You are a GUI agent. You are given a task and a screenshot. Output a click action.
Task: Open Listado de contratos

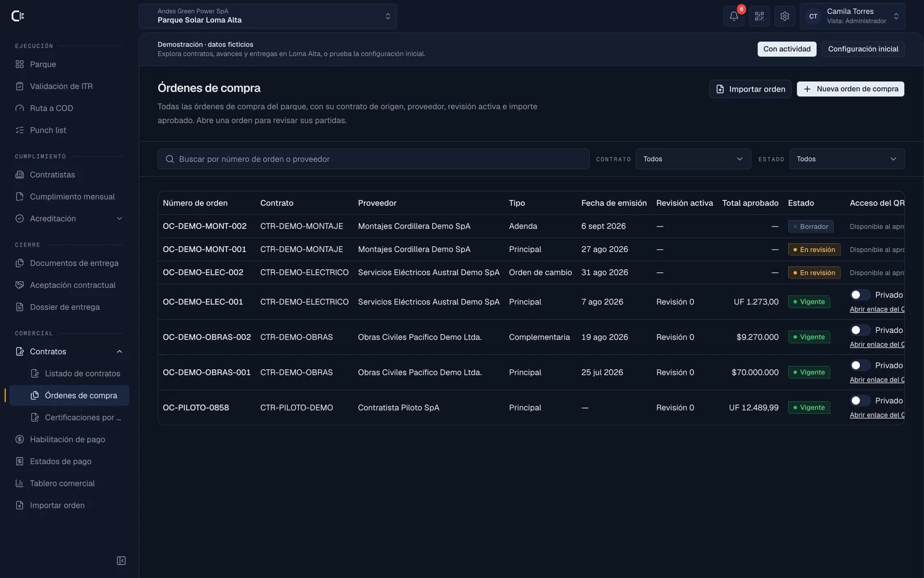click(77, 373)
